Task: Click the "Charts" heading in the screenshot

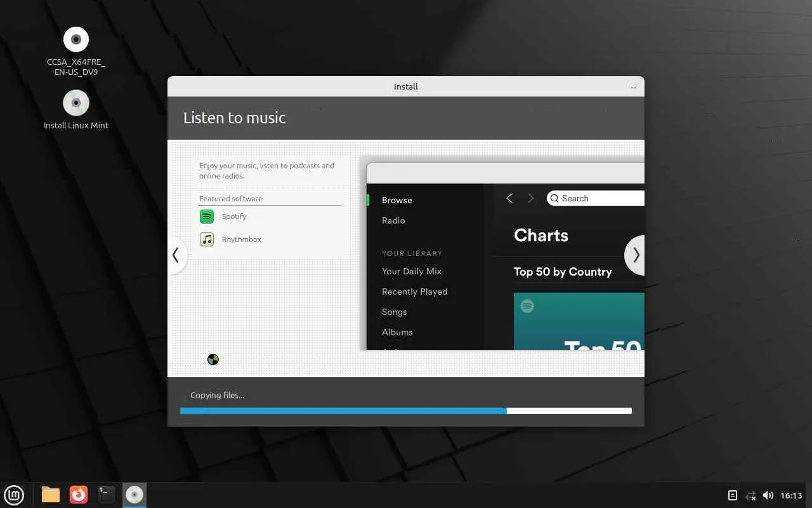Action: point(541,236)
